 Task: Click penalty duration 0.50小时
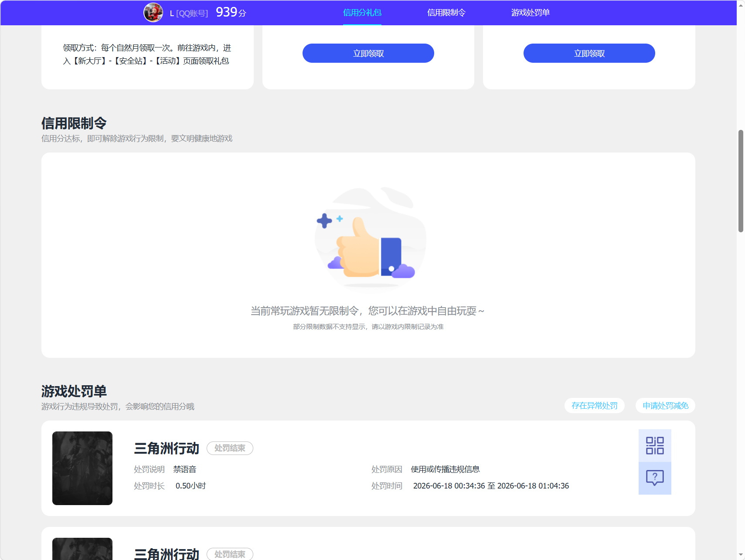click(191, 486)
